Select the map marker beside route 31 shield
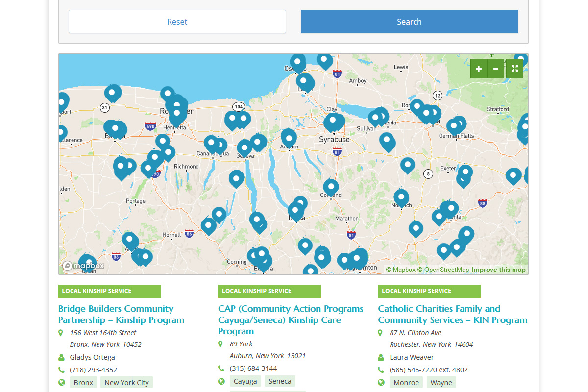Screen dimensions: 588x392 (112, 93)
